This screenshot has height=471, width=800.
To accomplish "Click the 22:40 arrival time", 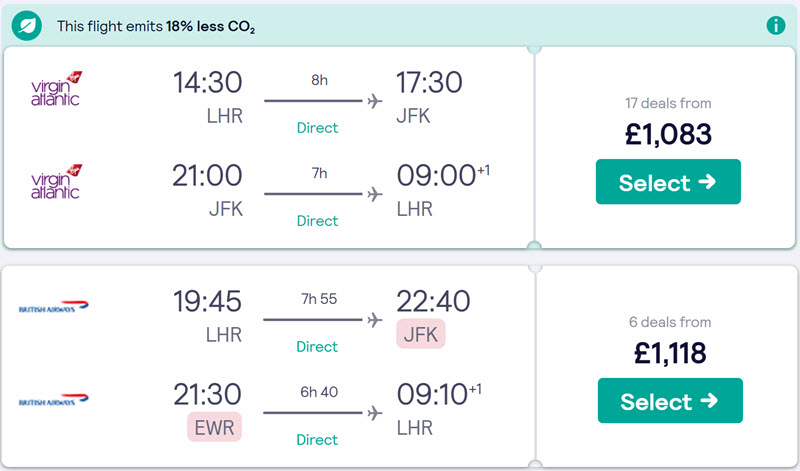I will (x=433, y=301).
